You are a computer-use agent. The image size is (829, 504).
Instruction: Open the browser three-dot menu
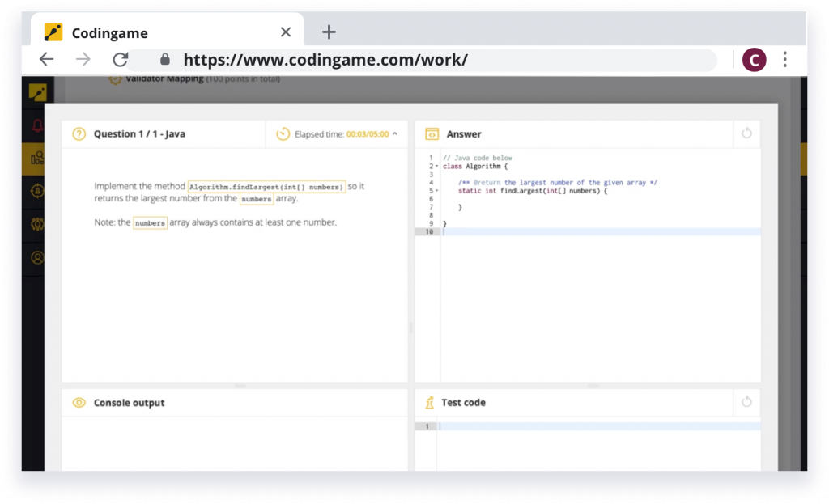point(784,59)
